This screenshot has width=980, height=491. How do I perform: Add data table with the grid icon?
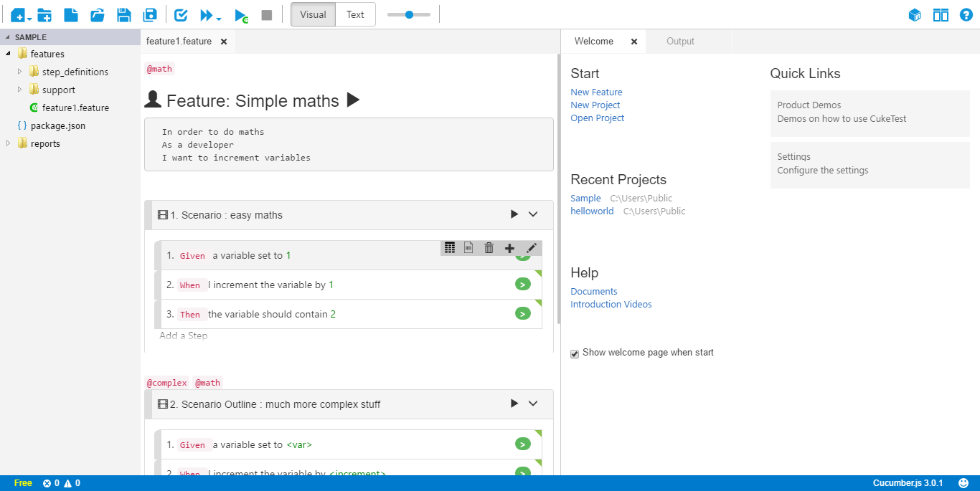pos(450,248)
